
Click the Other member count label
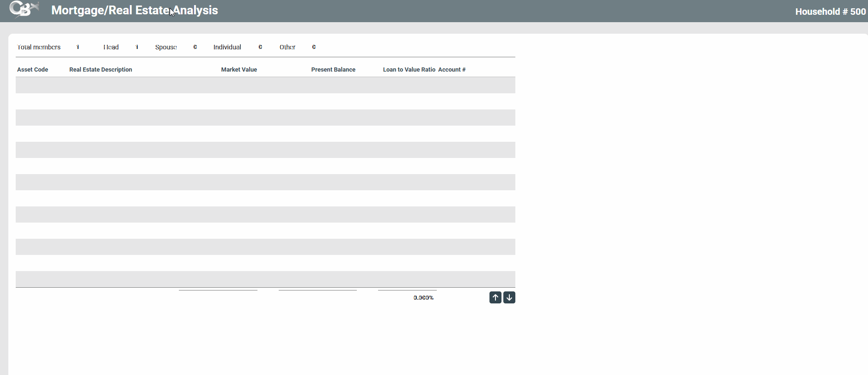287,47
